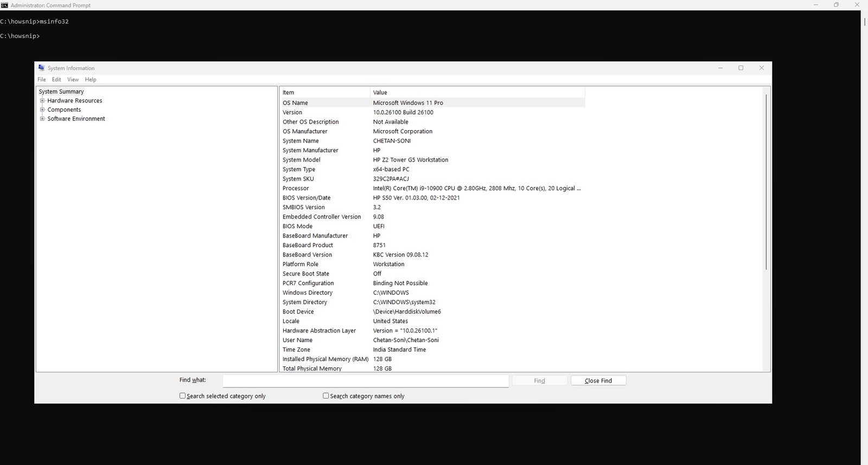
Task: Select the 'CHETAN-SONI' value
Action: click(392, 141)
